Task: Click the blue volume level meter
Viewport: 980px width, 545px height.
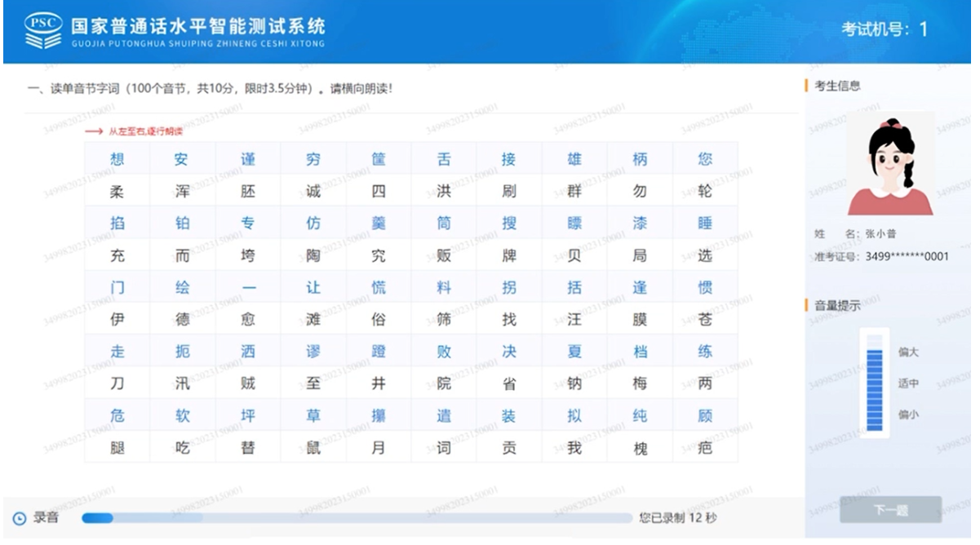Action: 874,383
